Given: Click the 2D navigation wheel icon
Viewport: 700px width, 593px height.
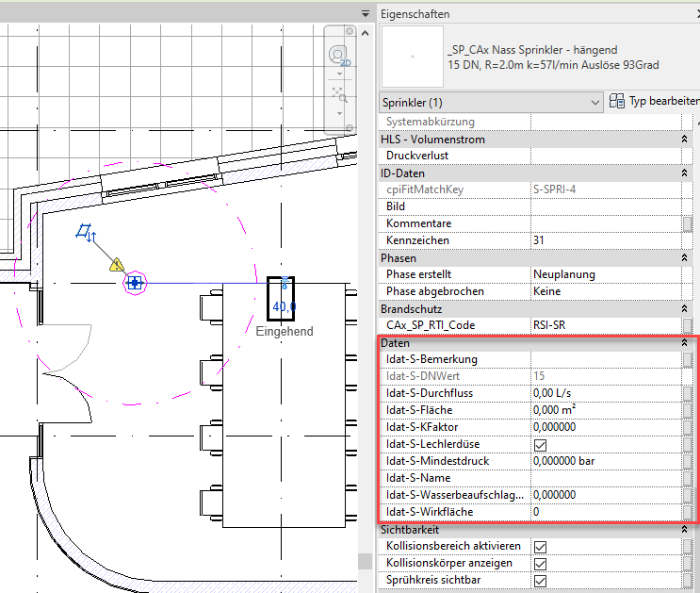Looking at the screenshot, I should coord(338,57).
